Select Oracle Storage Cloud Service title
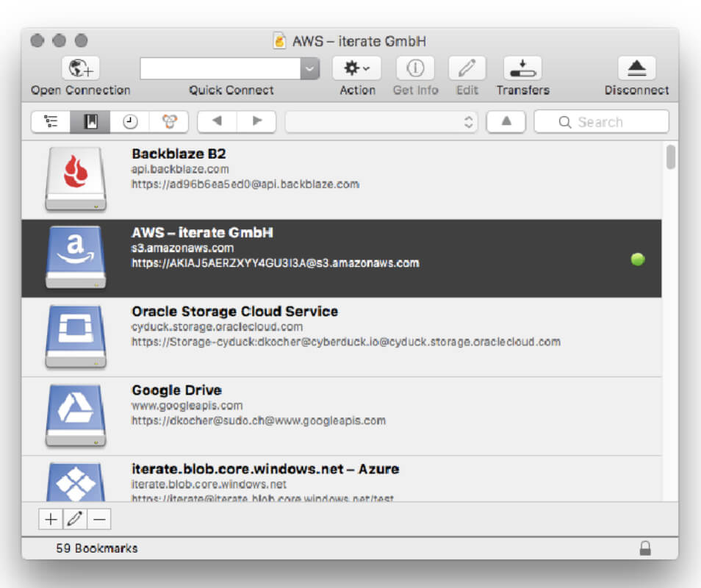Screen dimensions: 701x588 point(234,311)
